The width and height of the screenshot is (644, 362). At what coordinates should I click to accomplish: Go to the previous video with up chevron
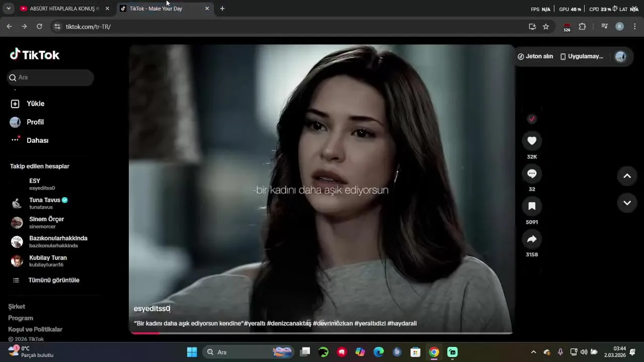[x=627, y=176]
